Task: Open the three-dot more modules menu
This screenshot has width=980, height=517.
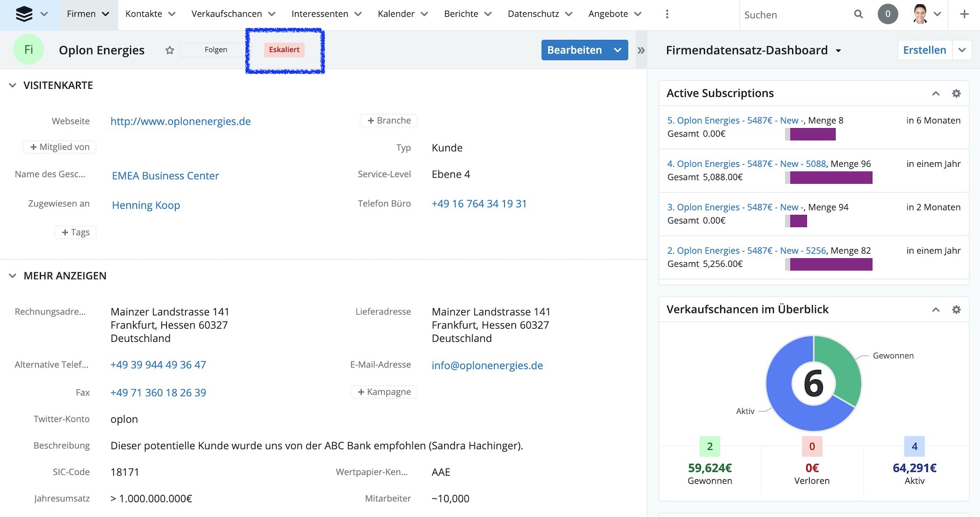Action: pyautogui.click(x=667, y=14)
